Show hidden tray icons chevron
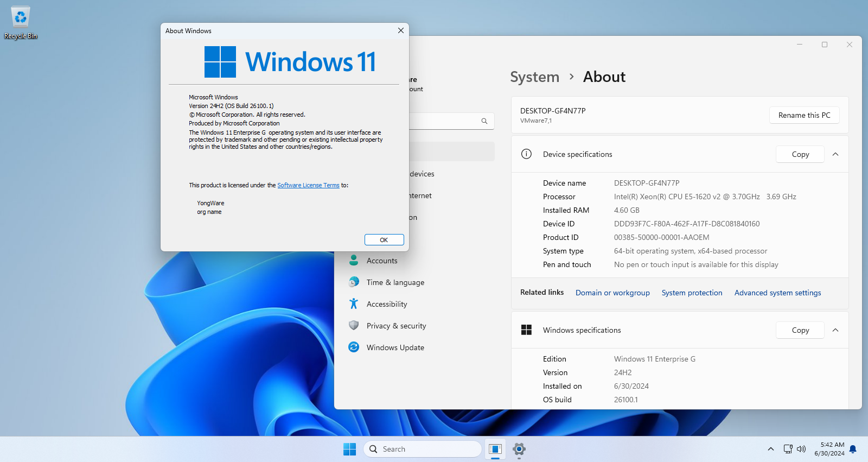868x462 pixels. click(770, 449)
